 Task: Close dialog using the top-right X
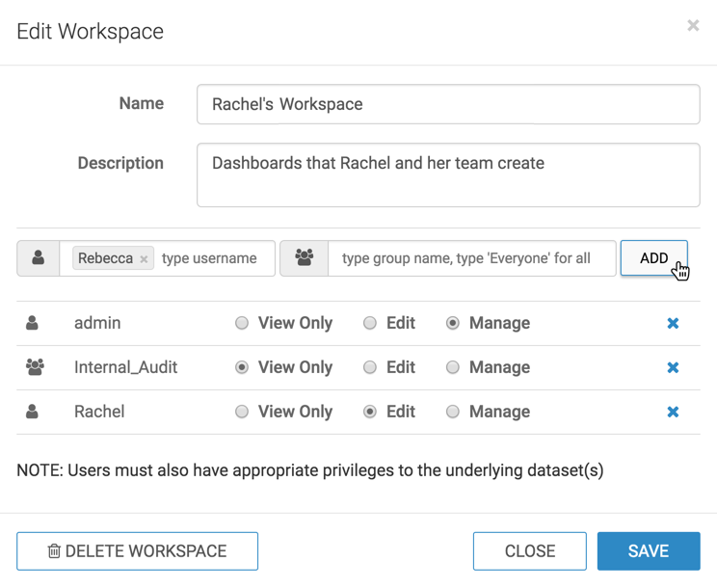click(x=693, y=26)
